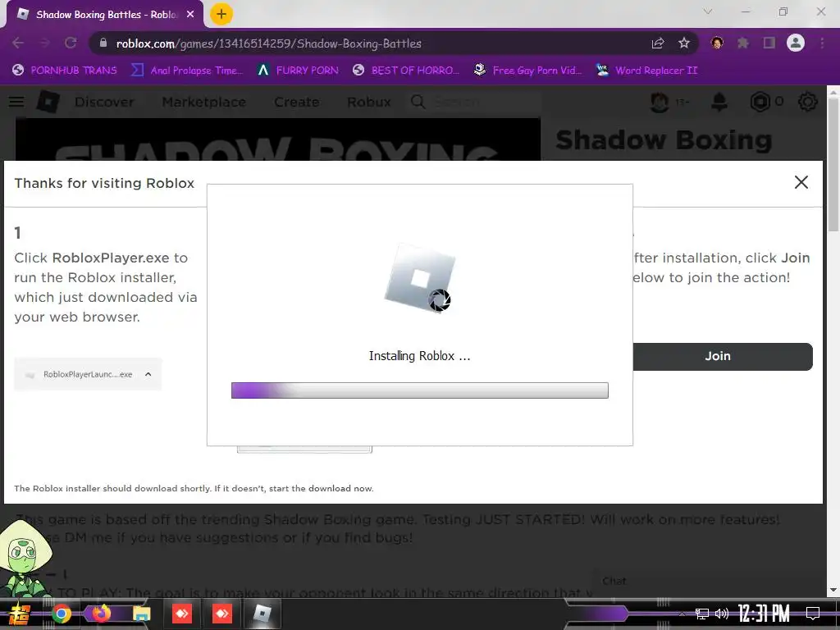Open Roblox settings gear

(807, 102)
